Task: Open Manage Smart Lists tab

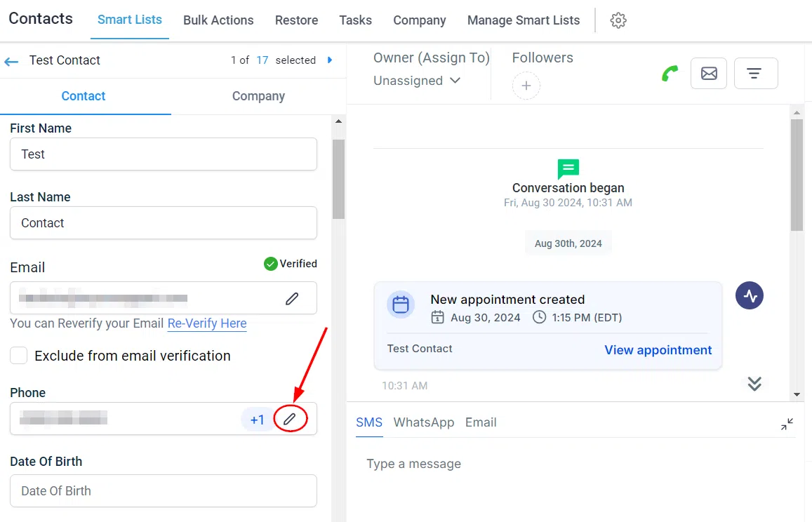Action: click(524, 20)
